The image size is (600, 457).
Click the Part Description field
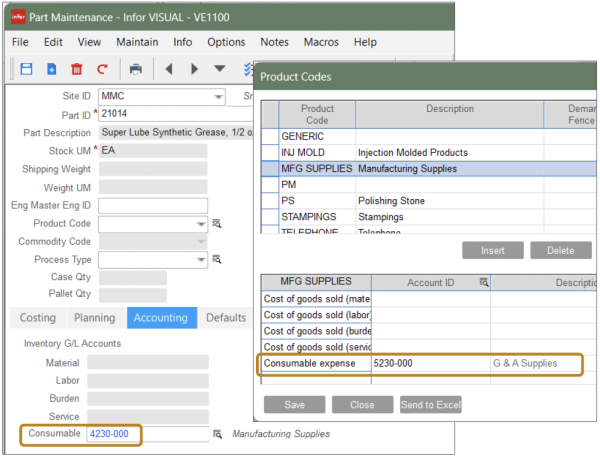click(x=176, y=132)
